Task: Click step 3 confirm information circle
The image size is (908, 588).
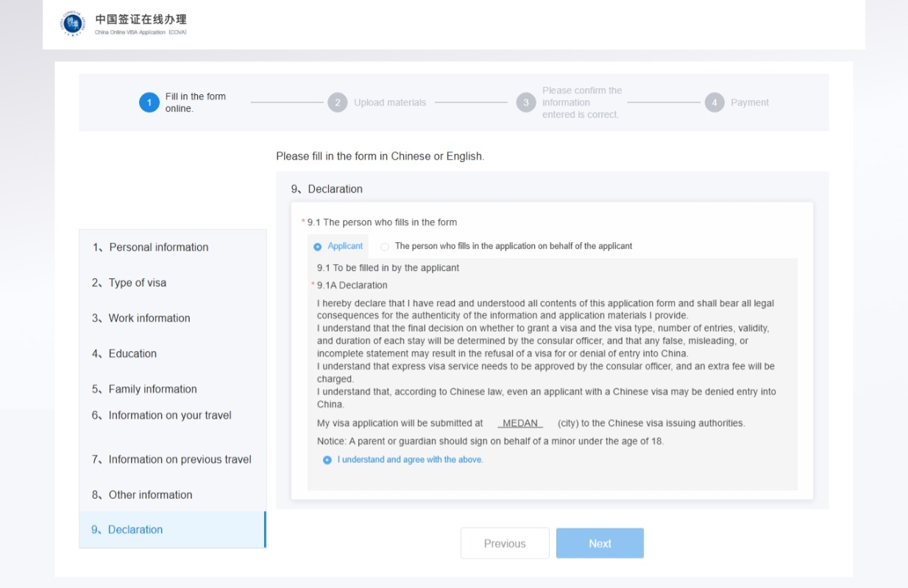Action: (x=525, y=103)
